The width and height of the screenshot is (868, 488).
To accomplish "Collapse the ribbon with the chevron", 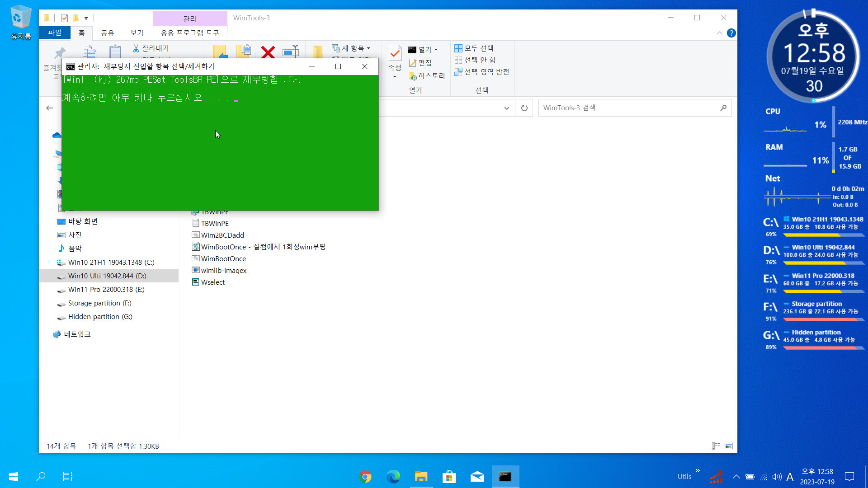I will point(719,33).
